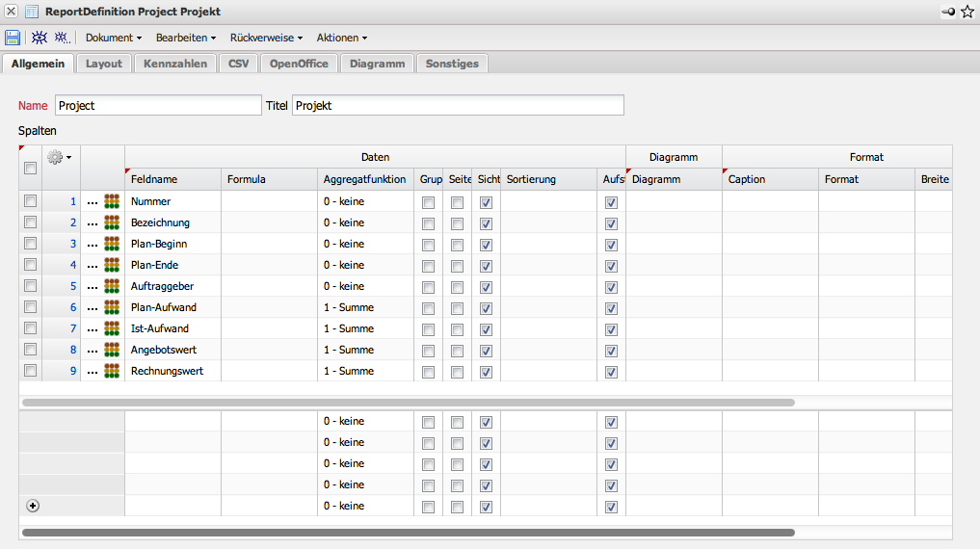The width and height of the screenshot is (980, 549).
Task: Click the traffic light icon in the Rechnungswert row
Action: click(x=113, y=371)
